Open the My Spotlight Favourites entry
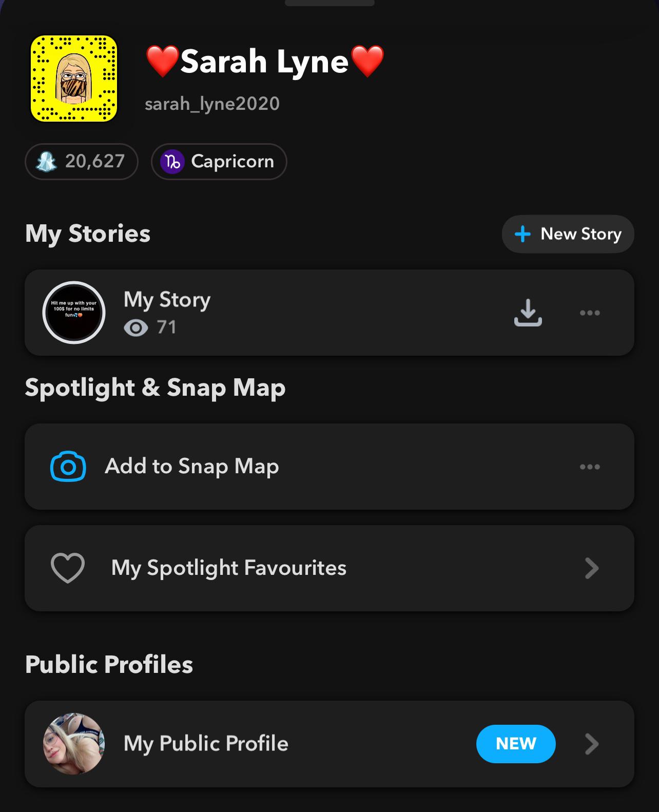The height and width of the screenshot is (812, 659). tap(229, 568)
